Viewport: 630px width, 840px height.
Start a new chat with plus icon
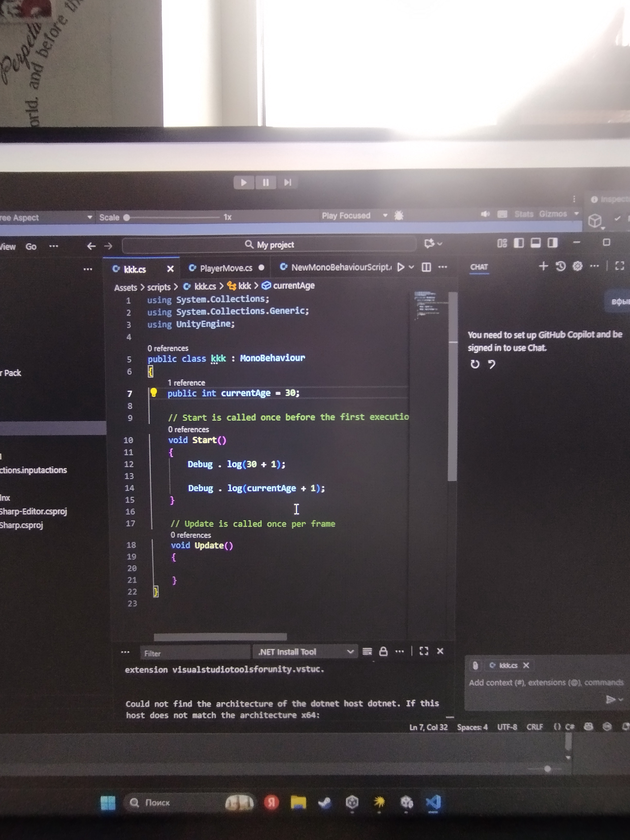[543, 266]
